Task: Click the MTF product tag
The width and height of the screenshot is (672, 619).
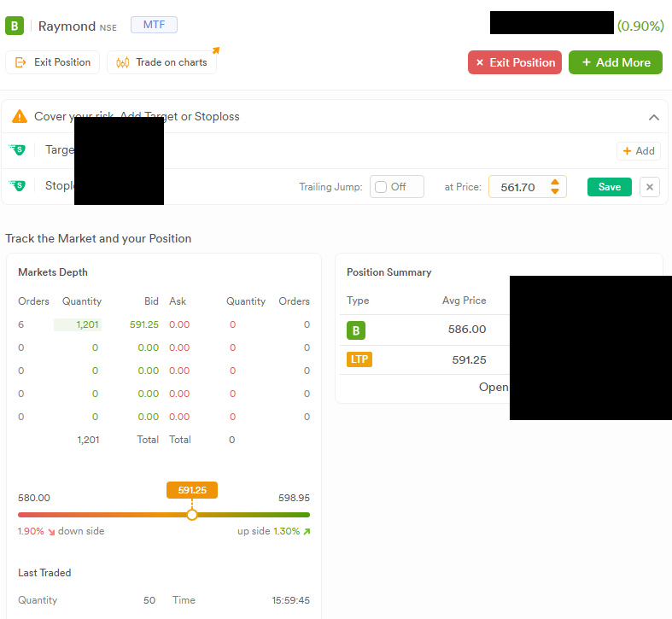Action: point(154,25)
